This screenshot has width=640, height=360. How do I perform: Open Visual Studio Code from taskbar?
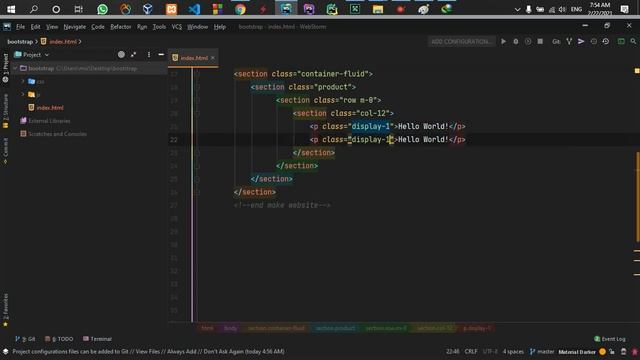(194, 9)
